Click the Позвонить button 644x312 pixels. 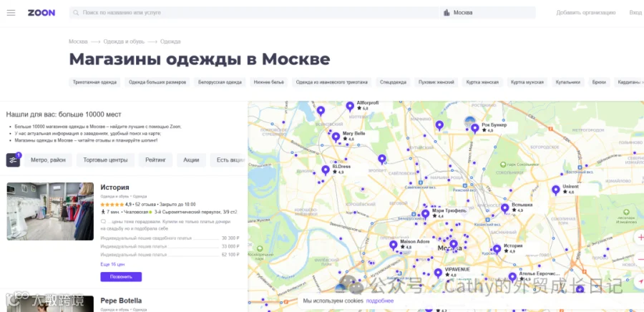coord(121,277)
